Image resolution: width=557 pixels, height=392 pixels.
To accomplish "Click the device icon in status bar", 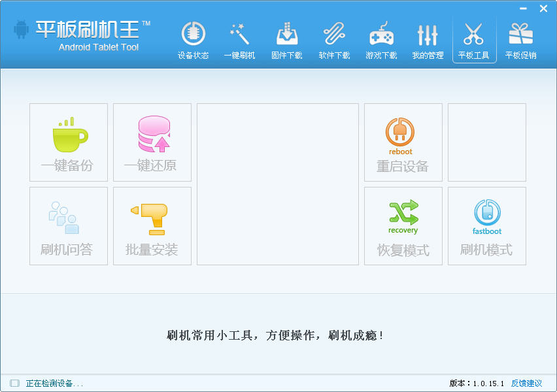I will coord(14,384).
